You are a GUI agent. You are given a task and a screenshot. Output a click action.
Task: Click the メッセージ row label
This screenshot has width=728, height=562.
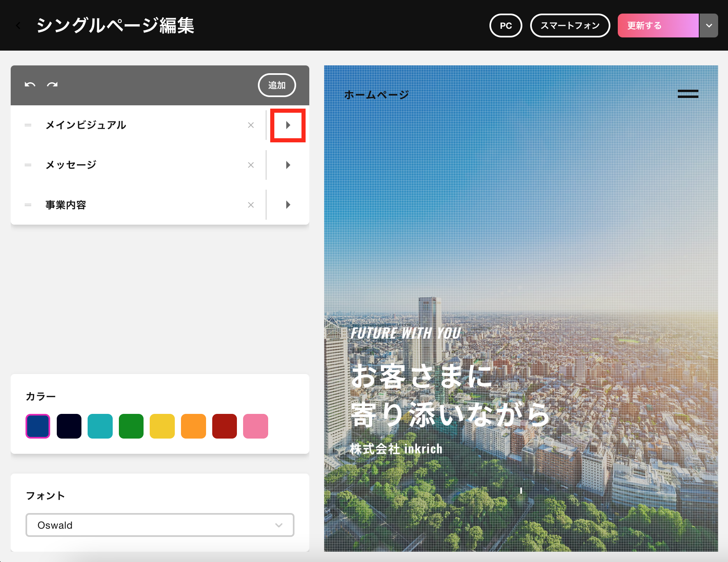[x=71, y=165]
